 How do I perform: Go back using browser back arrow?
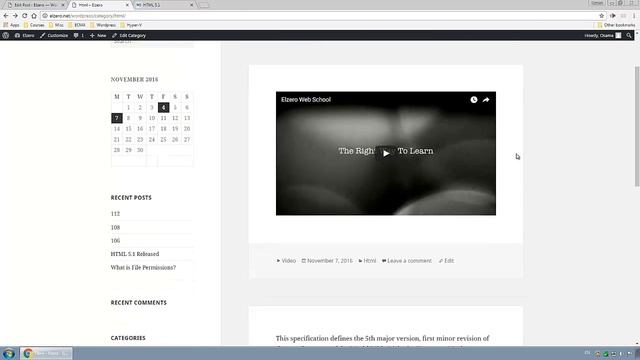tap(6, 16)
